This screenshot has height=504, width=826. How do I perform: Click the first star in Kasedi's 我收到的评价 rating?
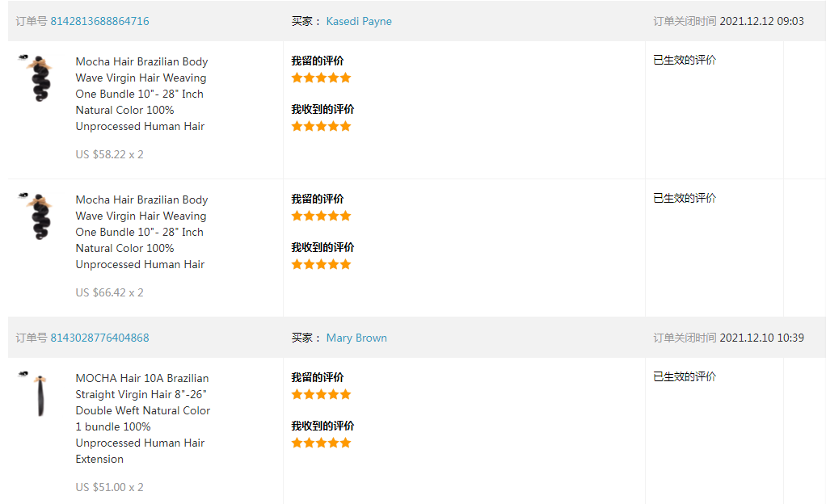tap(297, 125)
